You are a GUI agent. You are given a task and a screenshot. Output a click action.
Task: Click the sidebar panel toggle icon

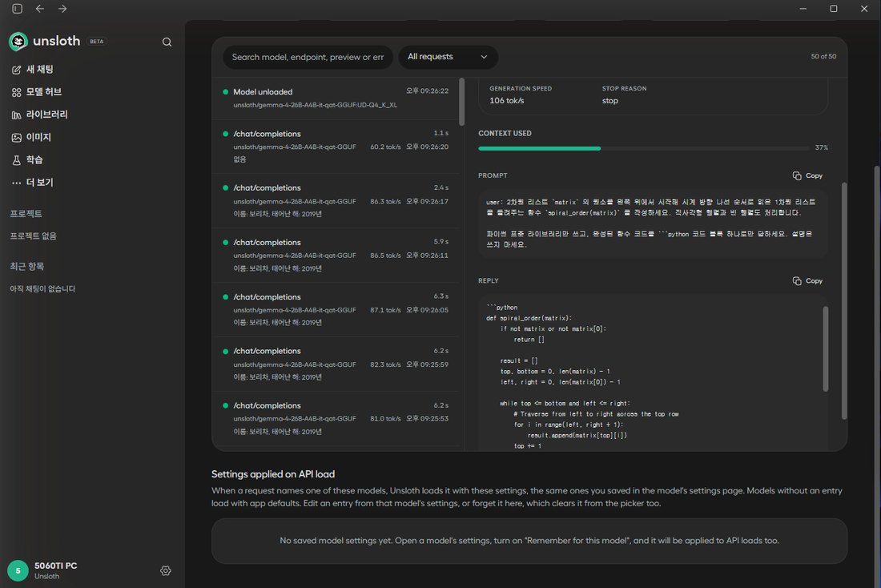coord(18,9)
